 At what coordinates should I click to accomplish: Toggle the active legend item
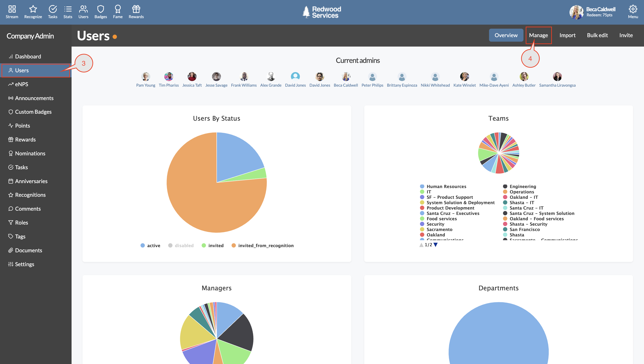[x=150, y=245]
